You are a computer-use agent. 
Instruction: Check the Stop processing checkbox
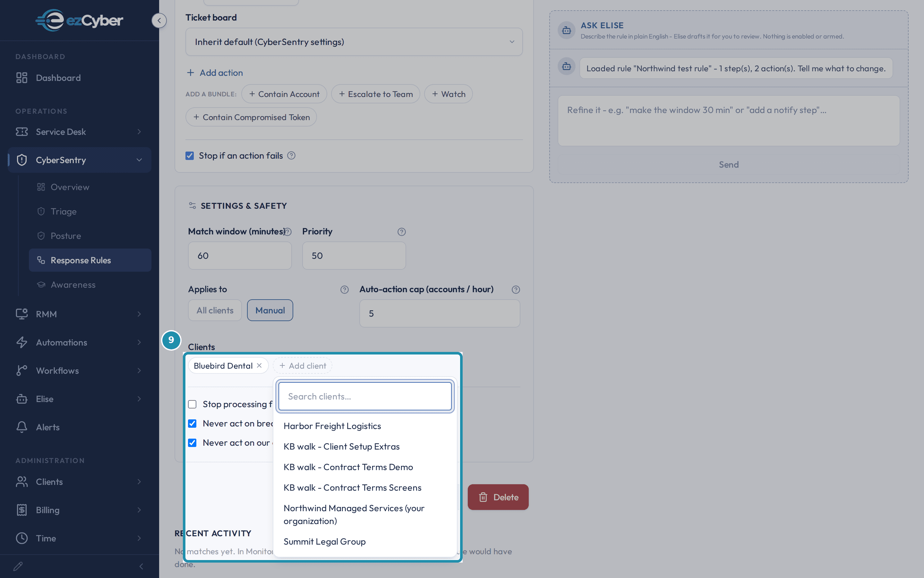[192, 404]
